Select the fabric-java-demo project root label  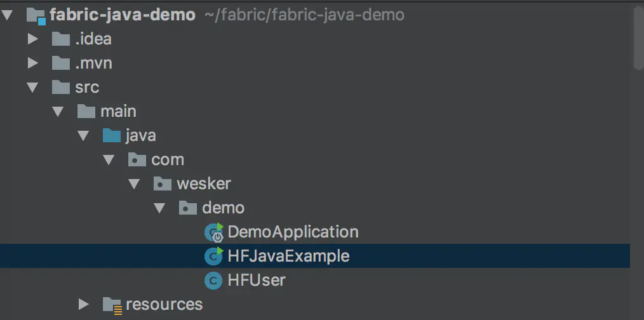pos(123,15)
